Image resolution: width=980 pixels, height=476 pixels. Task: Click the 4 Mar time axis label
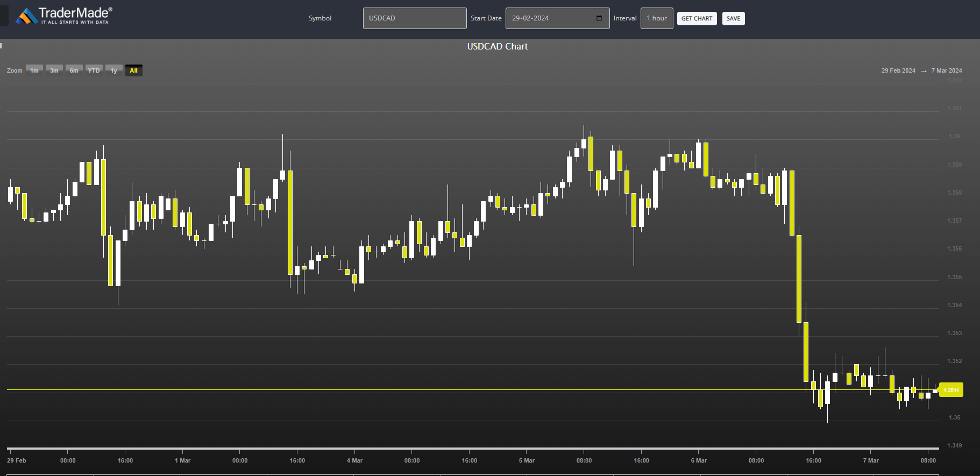point(354,460)
